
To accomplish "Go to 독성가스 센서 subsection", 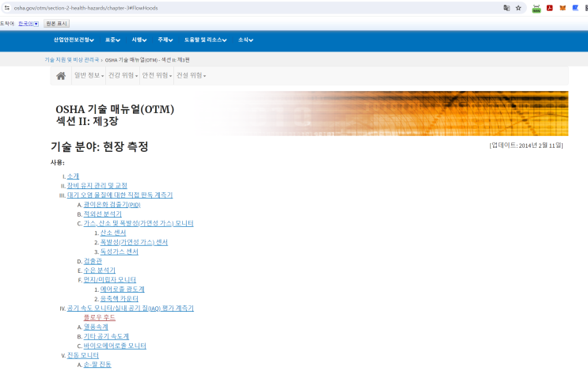I will pyautogui.click(x=119, y=252).
